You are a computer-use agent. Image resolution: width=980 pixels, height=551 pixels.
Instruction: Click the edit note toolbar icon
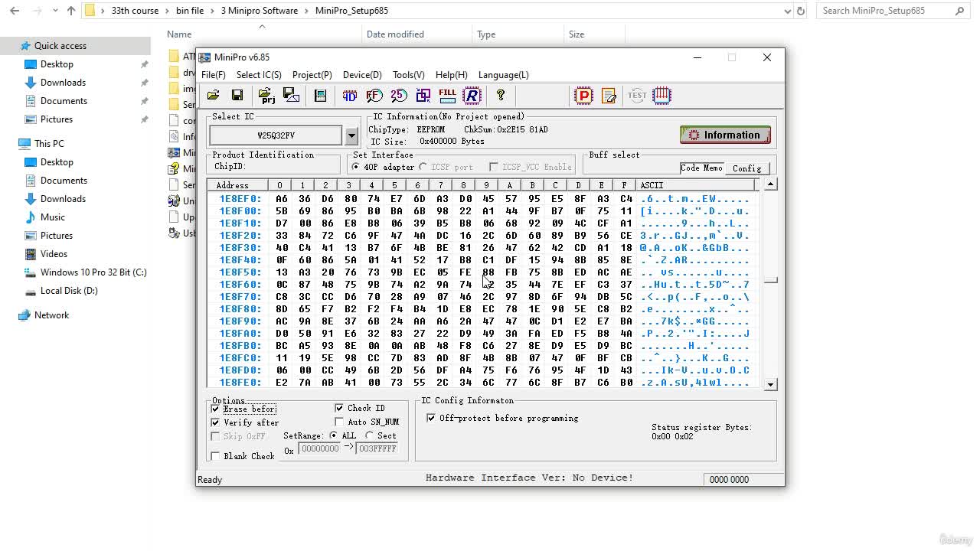click(609, 96)
